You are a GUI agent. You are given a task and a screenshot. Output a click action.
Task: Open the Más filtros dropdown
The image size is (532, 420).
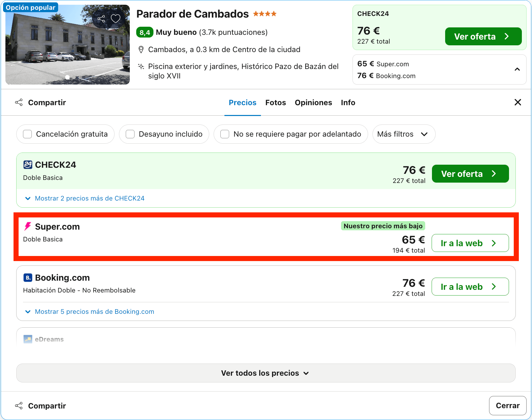tap(404, 134)
